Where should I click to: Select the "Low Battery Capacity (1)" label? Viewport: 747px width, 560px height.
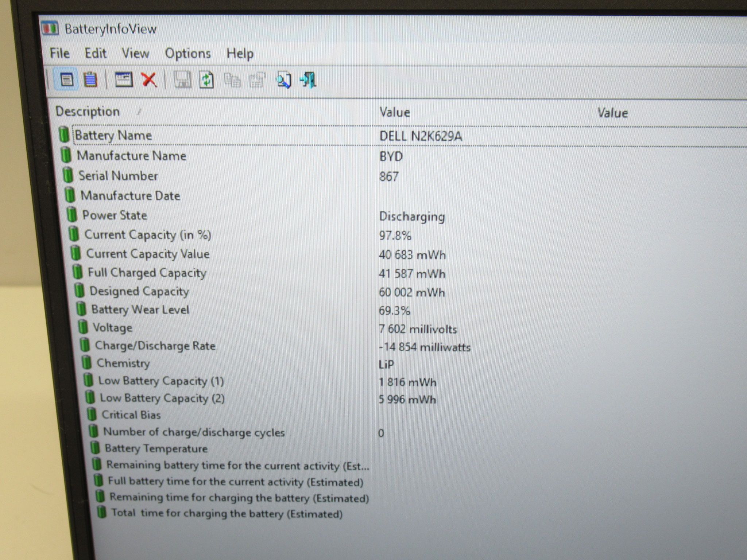[161, 381]
